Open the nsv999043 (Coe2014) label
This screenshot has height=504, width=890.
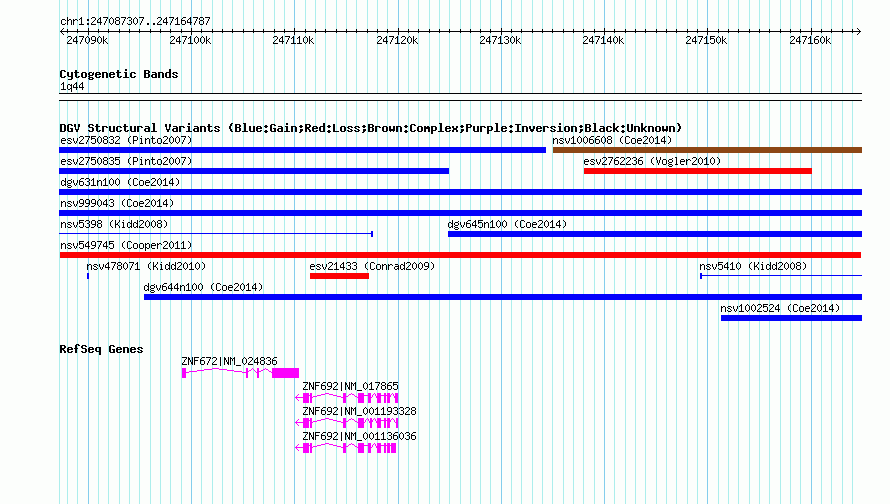tap(117, 203)
